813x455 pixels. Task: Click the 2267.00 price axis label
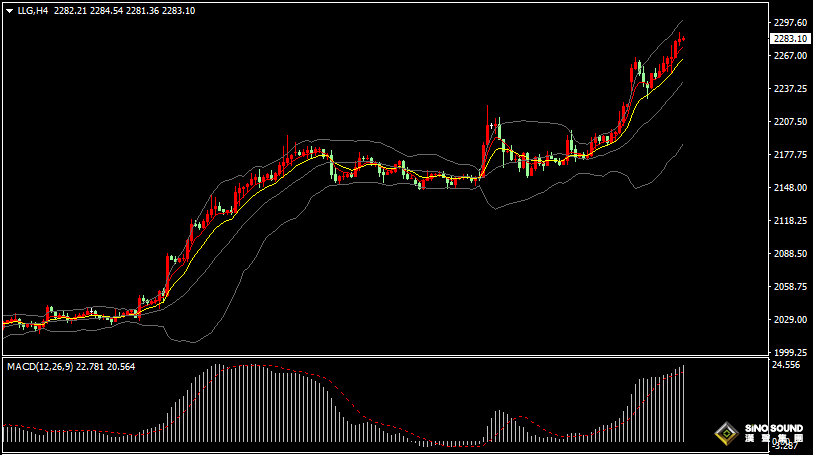(x=790, y=56)
